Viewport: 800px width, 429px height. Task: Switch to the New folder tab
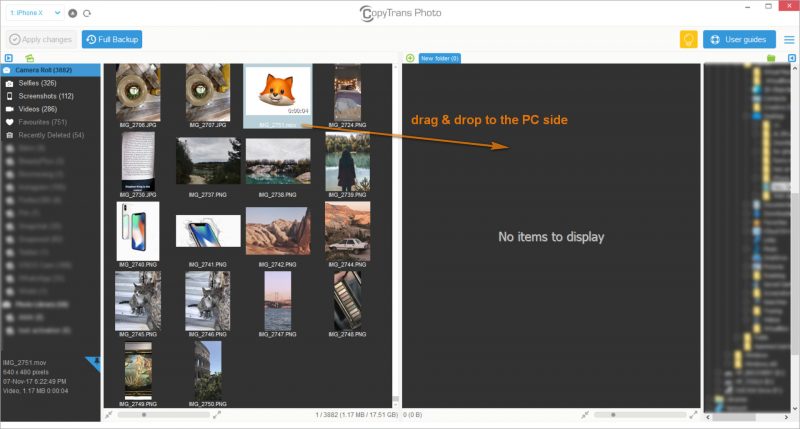click(439, 58)
